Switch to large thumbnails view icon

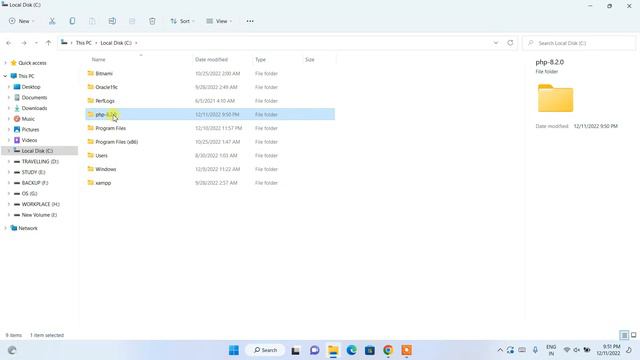633,335
